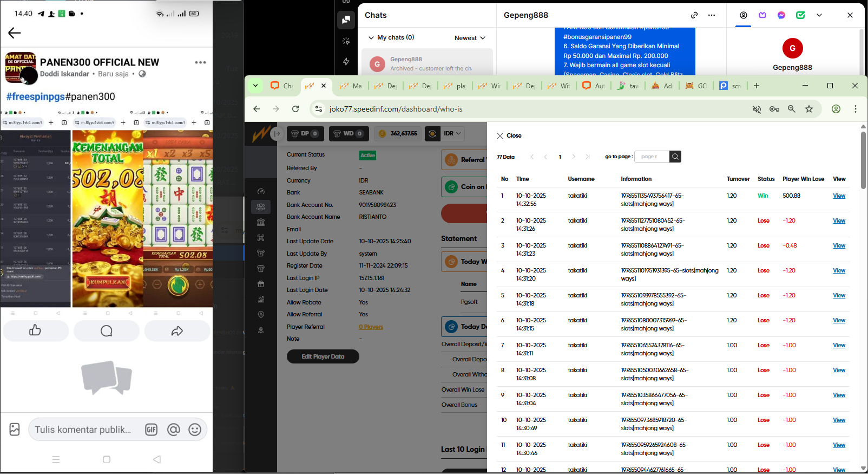Open the speedometer dashboard sidebar icon
This screenshot has width=868, height=474.
(x=261, y=191)
